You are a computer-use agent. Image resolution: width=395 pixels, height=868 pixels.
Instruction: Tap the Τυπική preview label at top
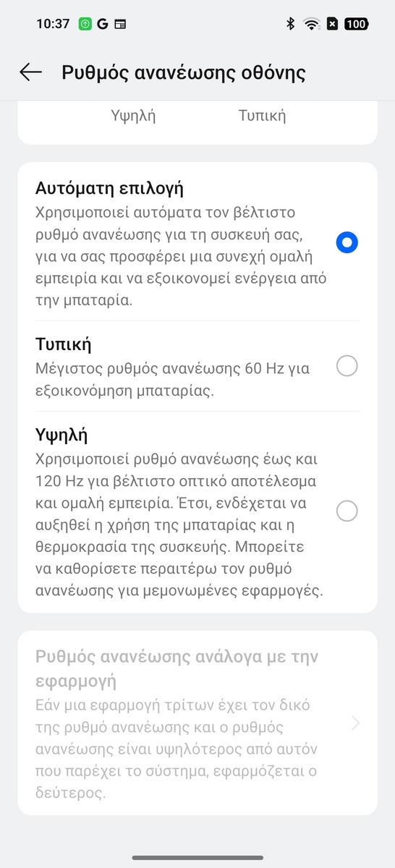262,116
